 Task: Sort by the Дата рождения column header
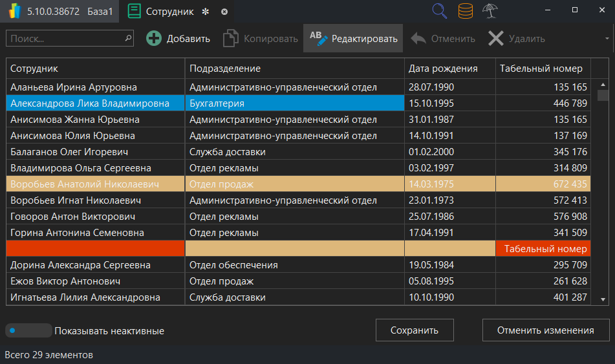(x=443, y=69)
